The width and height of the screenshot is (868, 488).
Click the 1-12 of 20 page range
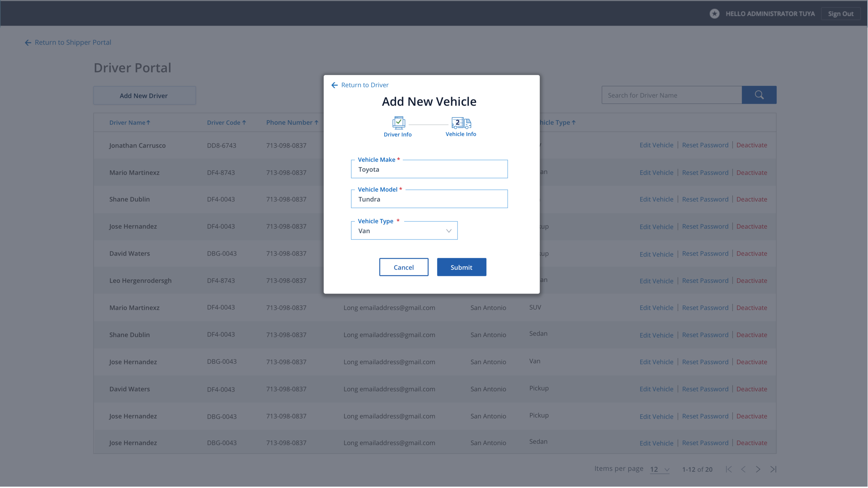[697, 470]
